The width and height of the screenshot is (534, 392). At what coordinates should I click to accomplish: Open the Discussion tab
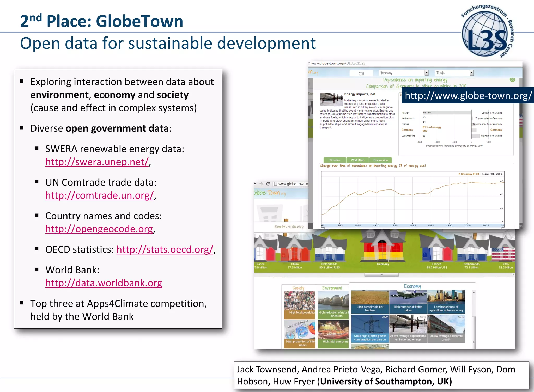[x=380, y=160]
